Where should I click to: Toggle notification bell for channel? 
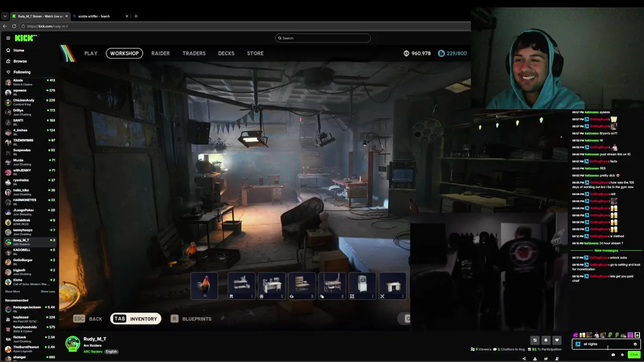click(546, 340)
